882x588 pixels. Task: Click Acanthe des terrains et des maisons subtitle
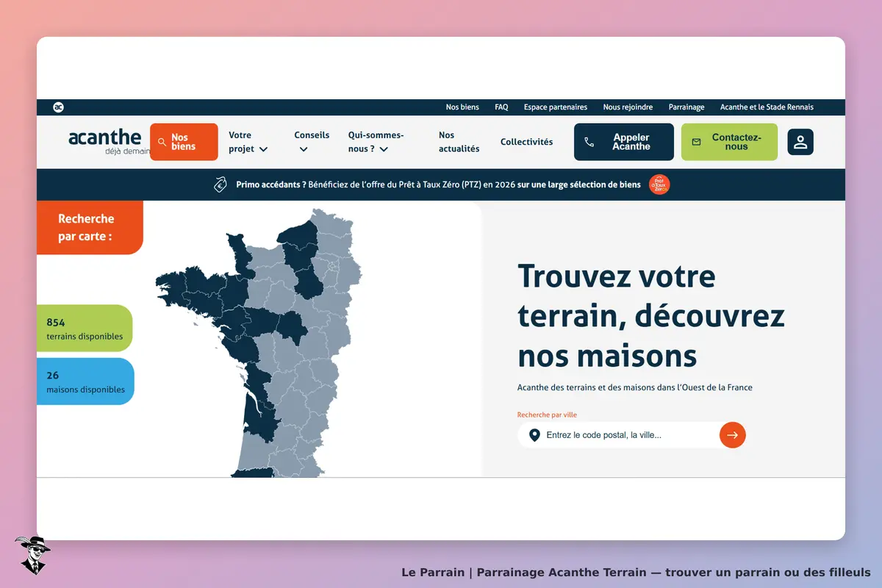coord(635,387)
